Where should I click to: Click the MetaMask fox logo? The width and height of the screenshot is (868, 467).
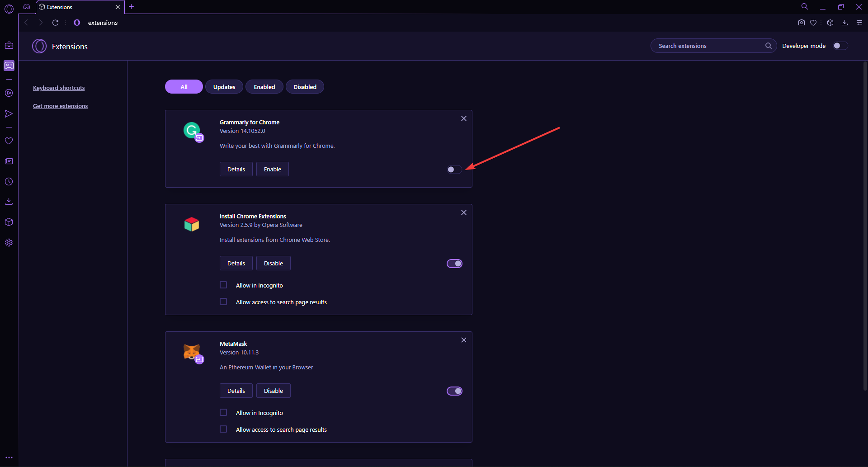coord(192,352)
